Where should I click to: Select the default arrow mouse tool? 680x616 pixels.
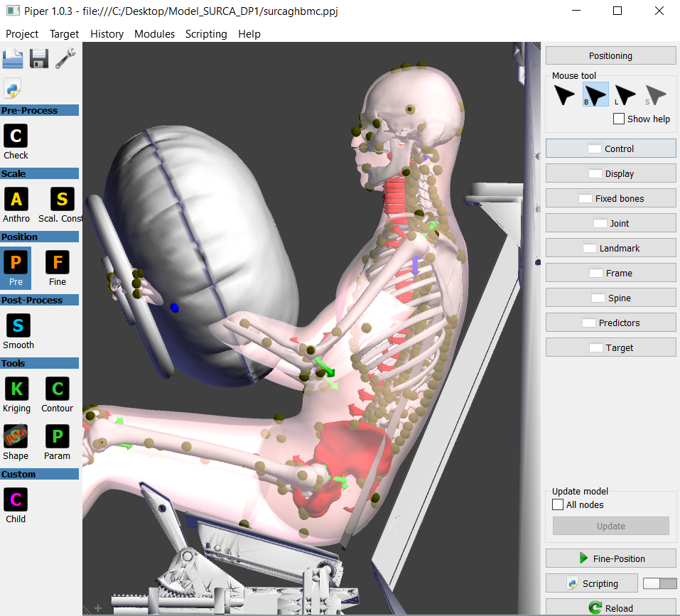point(564,95)
